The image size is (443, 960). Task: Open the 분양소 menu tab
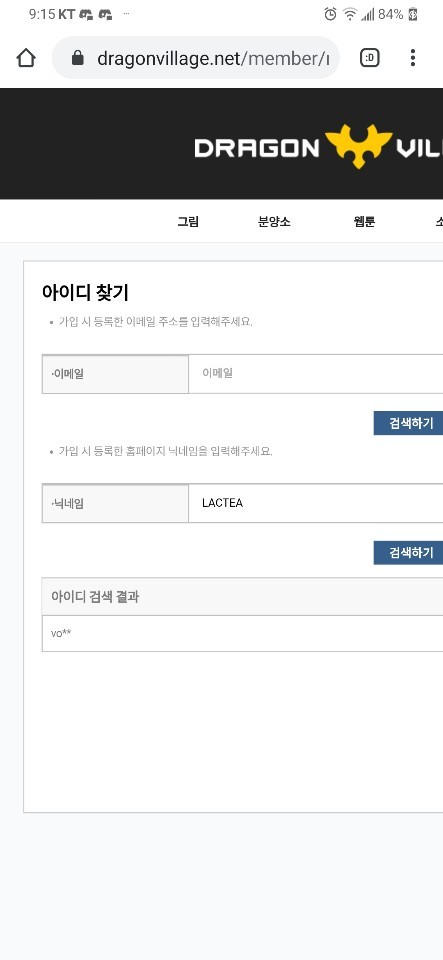point(274,222)
